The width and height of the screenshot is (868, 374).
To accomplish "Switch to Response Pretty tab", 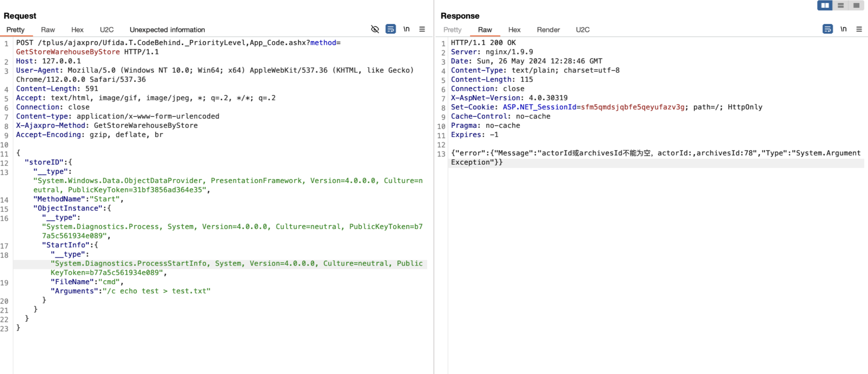I will 452,30.
